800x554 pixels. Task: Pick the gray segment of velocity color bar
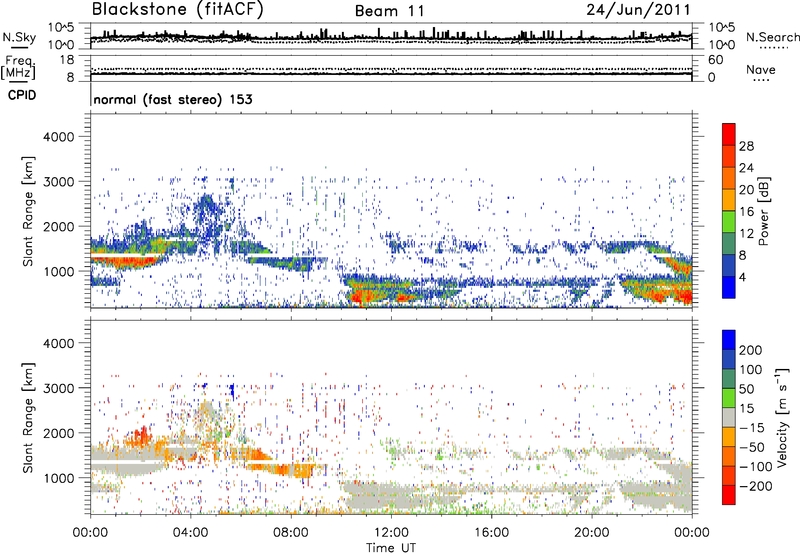click(729, 417)
